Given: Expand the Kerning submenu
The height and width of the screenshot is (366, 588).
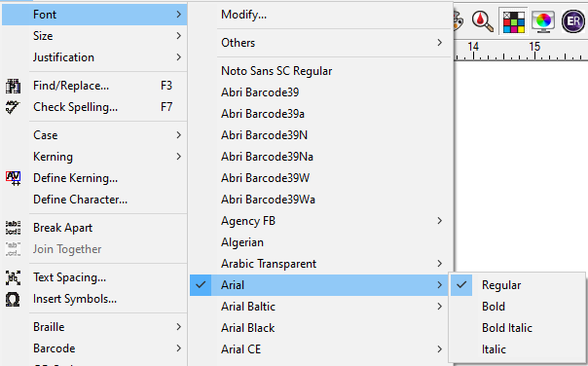Looking at the screenshot, I should tap(94, 157).
